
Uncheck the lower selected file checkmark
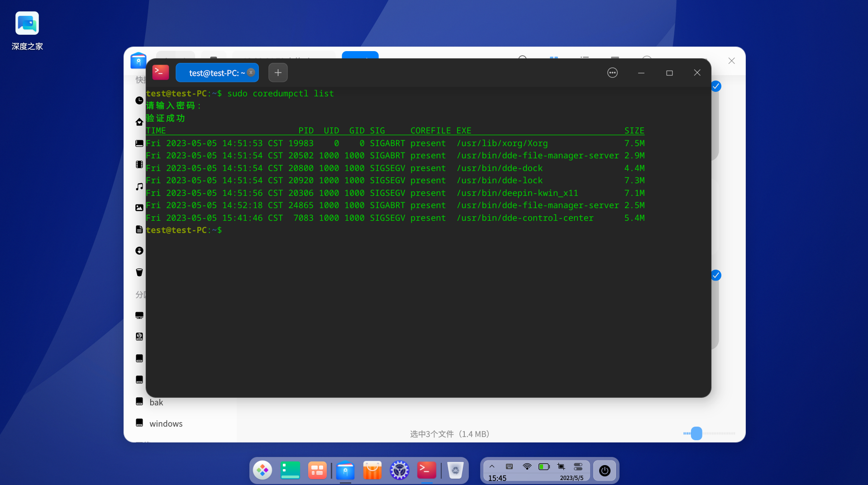[716, 275]
